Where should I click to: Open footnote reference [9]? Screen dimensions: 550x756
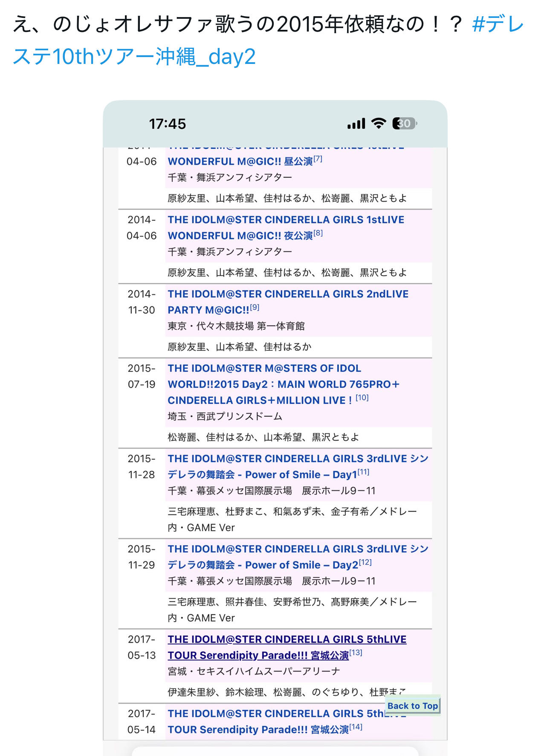pos(255,307)
